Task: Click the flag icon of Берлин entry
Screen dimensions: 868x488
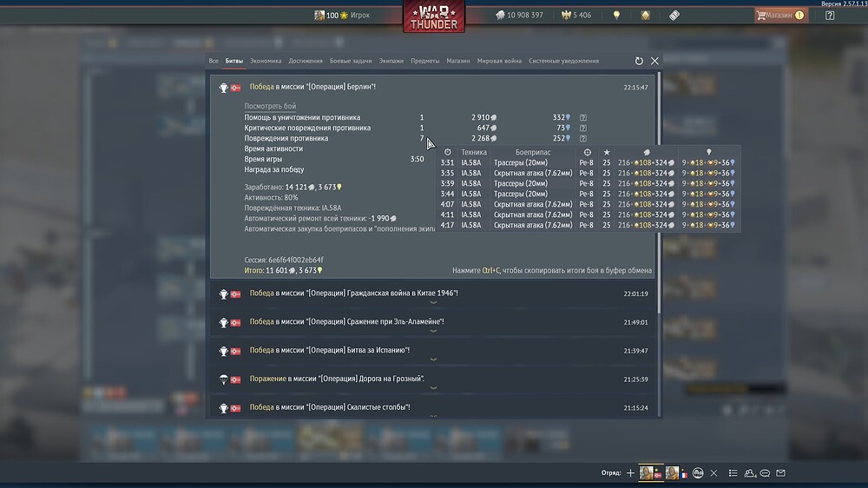Action: pos(236,88)
